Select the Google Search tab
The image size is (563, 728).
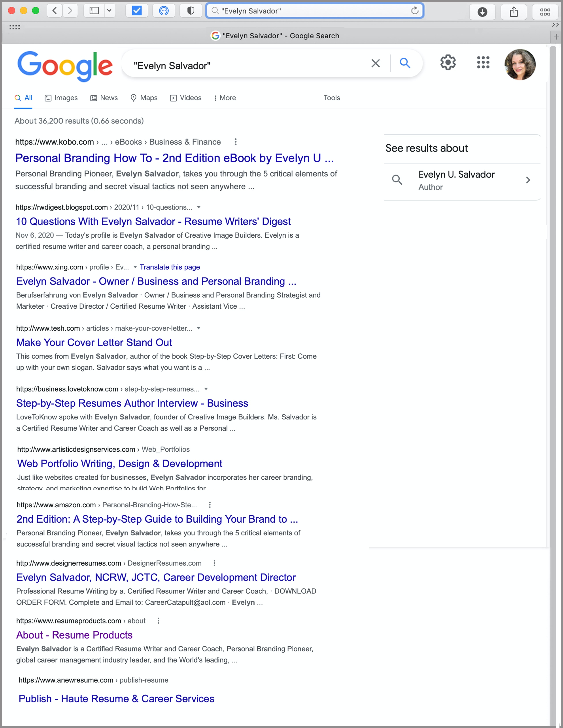(x=276, y=36)
